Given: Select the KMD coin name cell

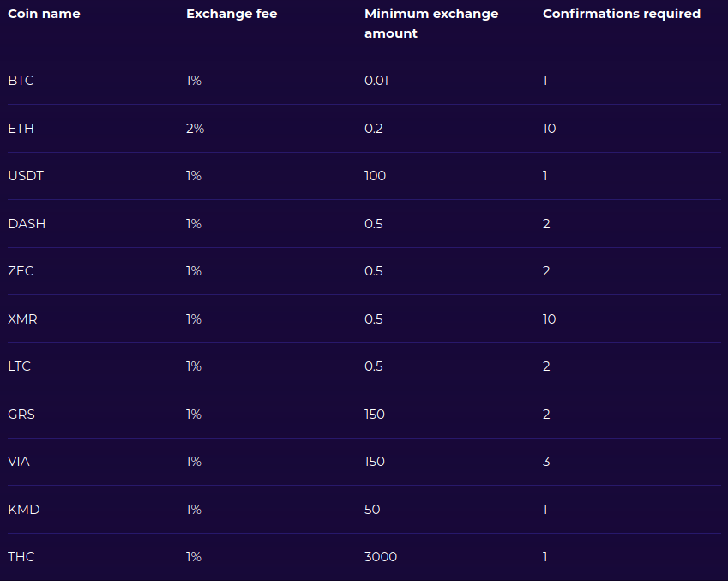Looking at the screenshot, I should (x=24, y=510).
